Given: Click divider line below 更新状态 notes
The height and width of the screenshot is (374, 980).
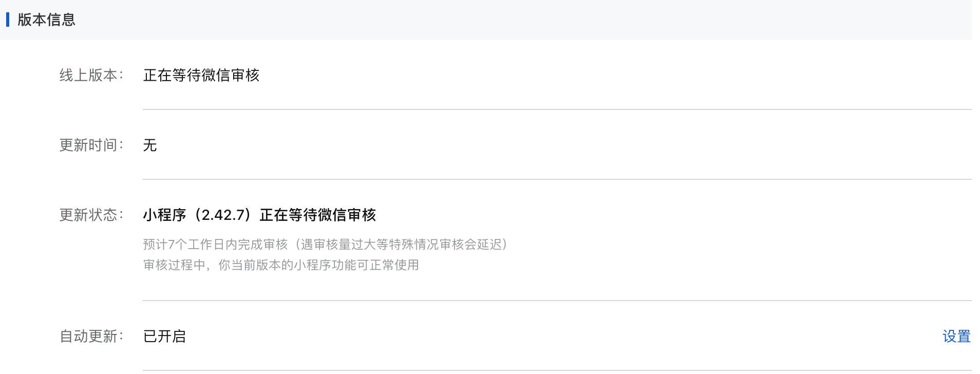Looking at the screenshot, I should coord(557,301).
